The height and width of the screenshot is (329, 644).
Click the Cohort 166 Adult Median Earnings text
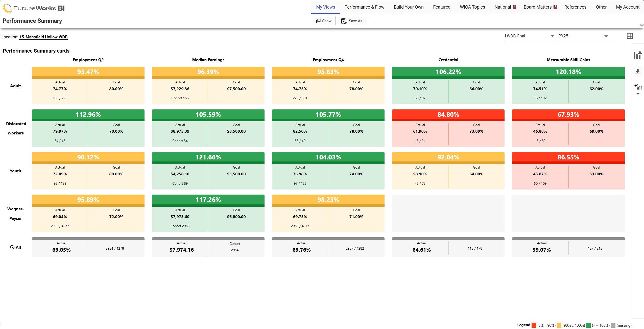click(180, 98)
